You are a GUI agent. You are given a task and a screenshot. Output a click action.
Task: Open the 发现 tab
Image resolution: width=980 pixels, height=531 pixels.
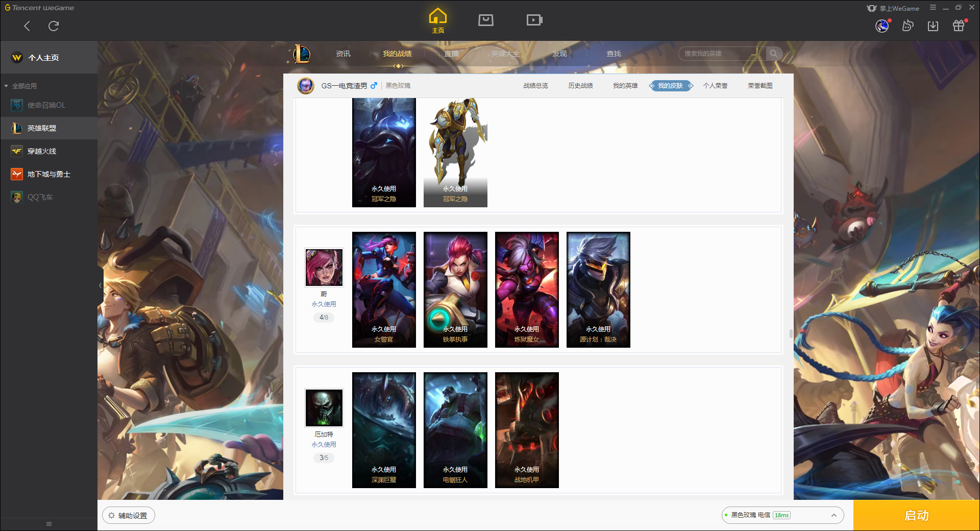pyautogui.click(x=559, y=54)
